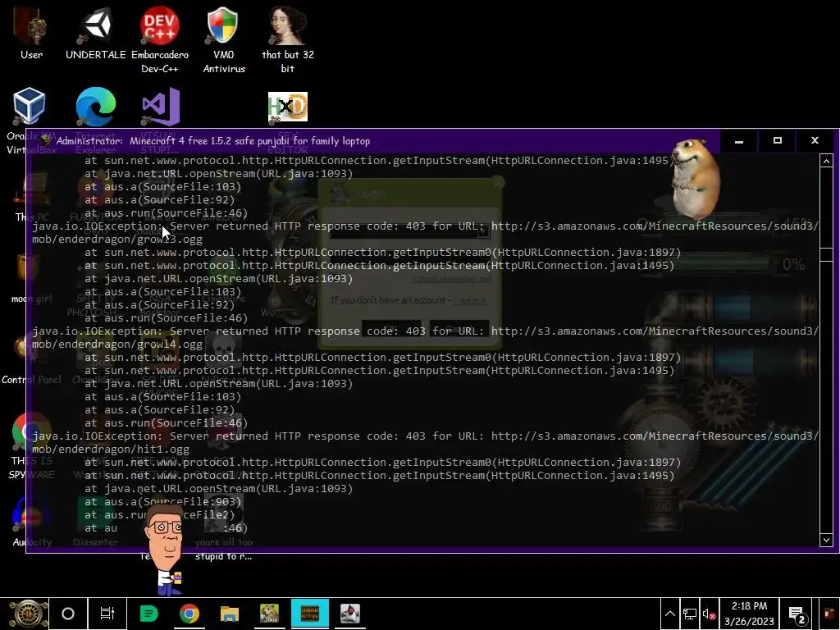
Task: Select the purple Visual Studio desktop icon
Action: point(160,106)
